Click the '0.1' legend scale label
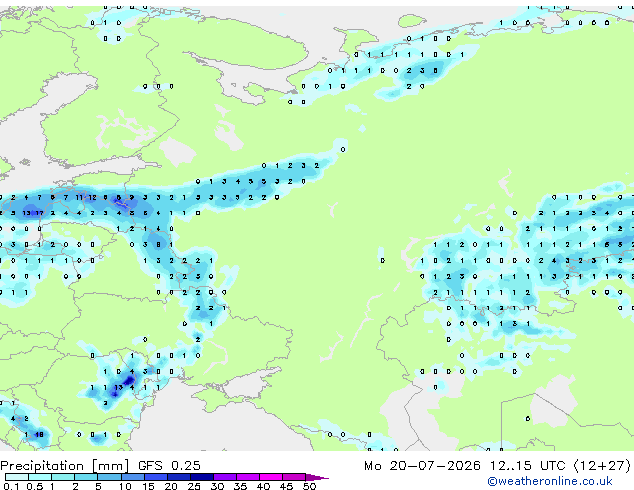The image size is (634, 490). tap(11, 486)
